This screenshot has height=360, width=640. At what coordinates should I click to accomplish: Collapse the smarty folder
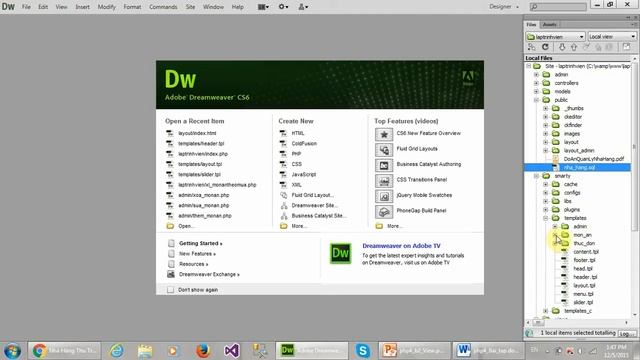(536, 176)
